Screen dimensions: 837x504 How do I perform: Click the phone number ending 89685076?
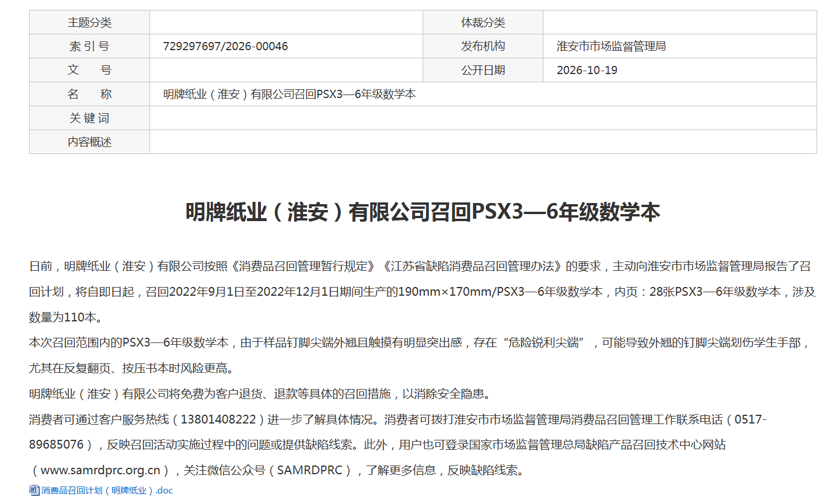57,444
